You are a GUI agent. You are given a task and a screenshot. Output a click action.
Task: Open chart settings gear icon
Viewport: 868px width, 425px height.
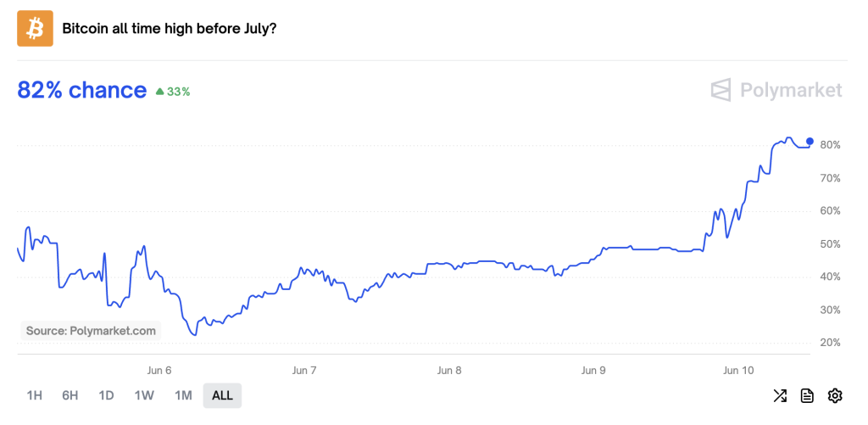coord(835,395)
